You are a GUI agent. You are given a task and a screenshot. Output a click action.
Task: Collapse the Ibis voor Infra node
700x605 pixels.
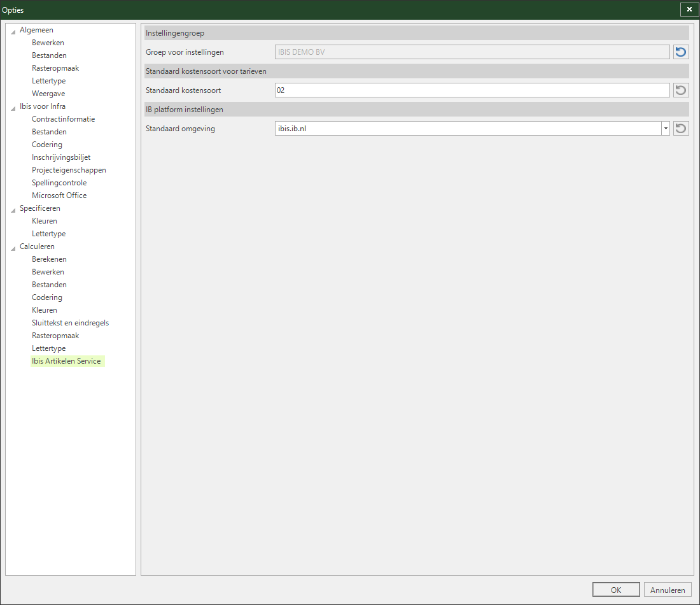(13, 108)
